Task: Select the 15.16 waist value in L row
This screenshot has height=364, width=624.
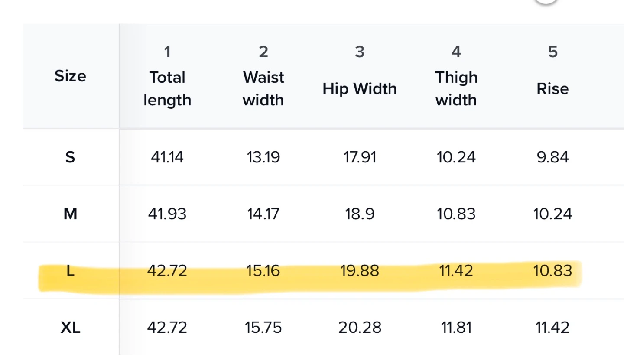Action: (x=263, y=271)
